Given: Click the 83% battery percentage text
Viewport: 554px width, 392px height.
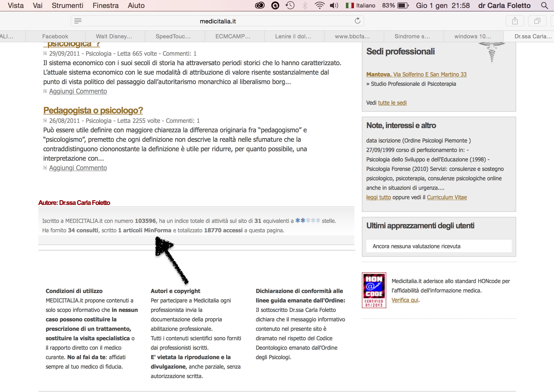Looking at the screenshot, I should (x=388, y=5).
